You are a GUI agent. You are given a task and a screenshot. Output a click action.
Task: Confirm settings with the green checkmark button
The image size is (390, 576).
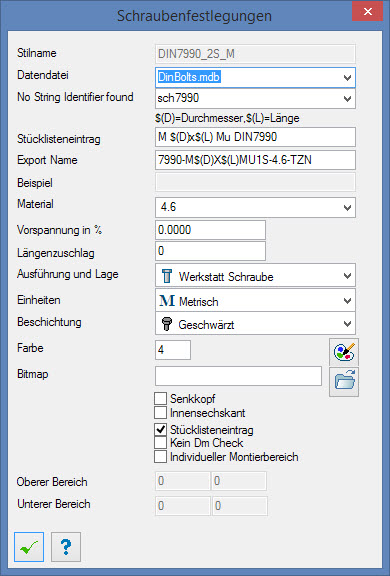click(29, 547)
